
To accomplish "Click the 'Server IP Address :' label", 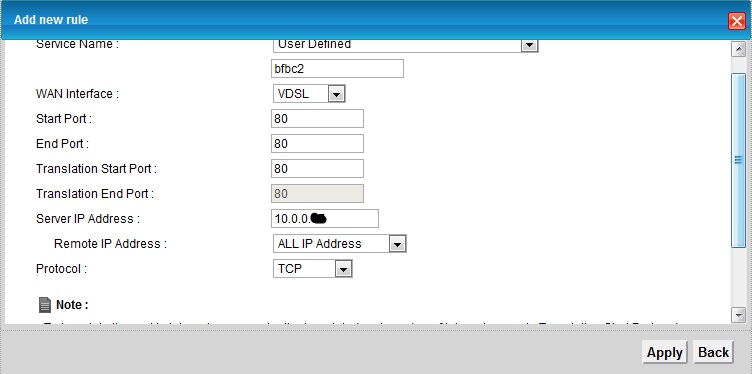I will coord(88,219).
